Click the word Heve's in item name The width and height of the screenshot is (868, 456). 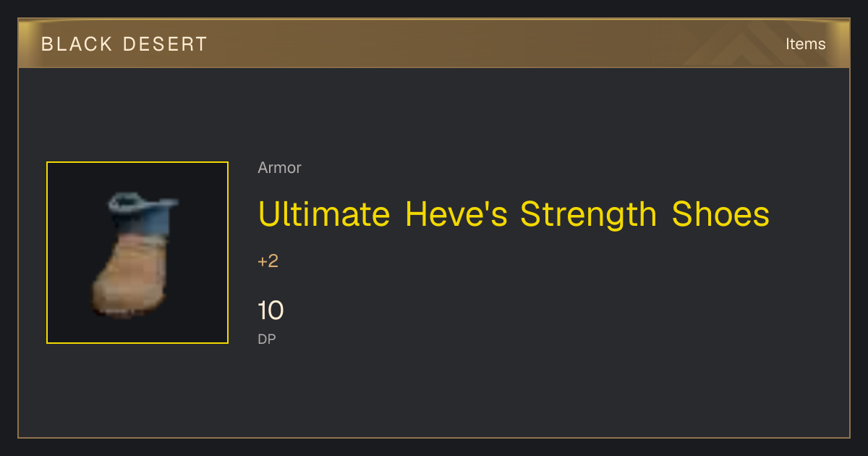click(x=456, y=214)
